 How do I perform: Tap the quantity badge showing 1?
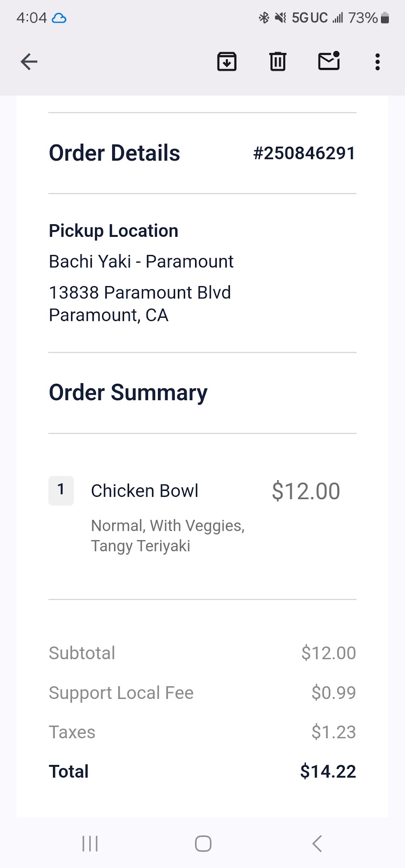(61, 490)
